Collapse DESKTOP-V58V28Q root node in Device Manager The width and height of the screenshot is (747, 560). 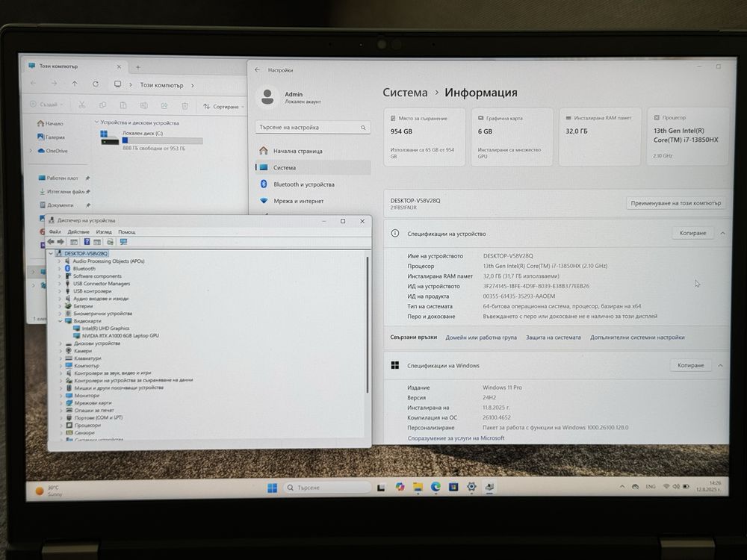pos(51,253)
